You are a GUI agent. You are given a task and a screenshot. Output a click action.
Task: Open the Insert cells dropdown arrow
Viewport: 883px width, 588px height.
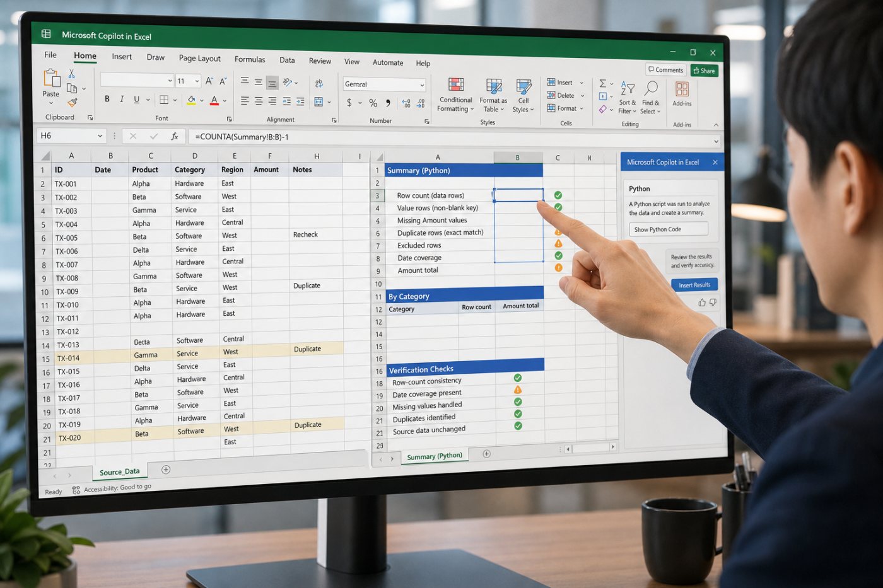click(582, 83)
